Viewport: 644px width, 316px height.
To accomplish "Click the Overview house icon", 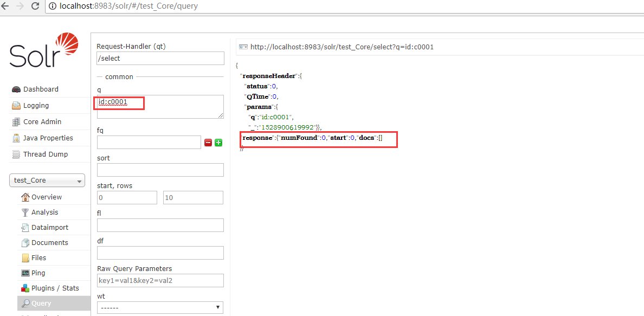I will click(x=25, y=197).
